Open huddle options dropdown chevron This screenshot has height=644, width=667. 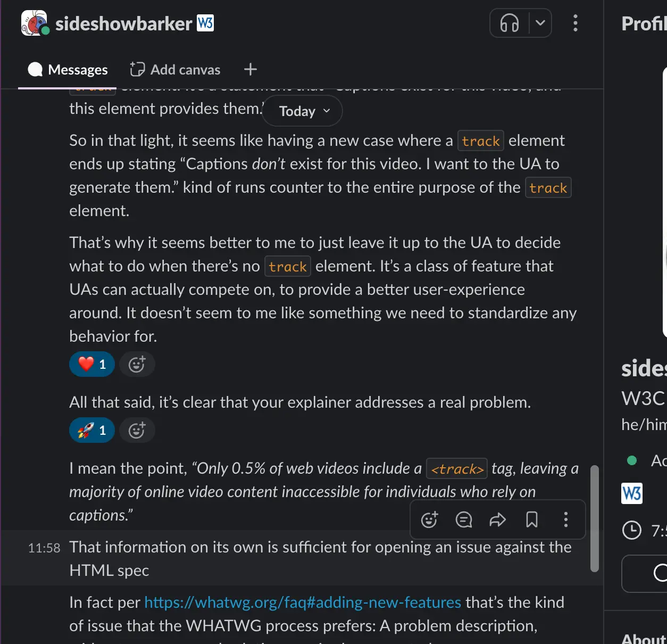point(540,23)
